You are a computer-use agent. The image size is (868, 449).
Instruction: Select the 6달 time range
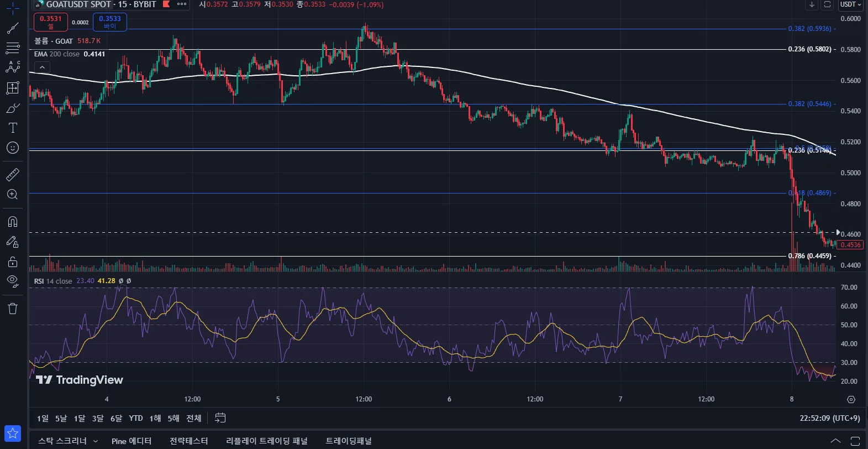[x=116, y=419]
